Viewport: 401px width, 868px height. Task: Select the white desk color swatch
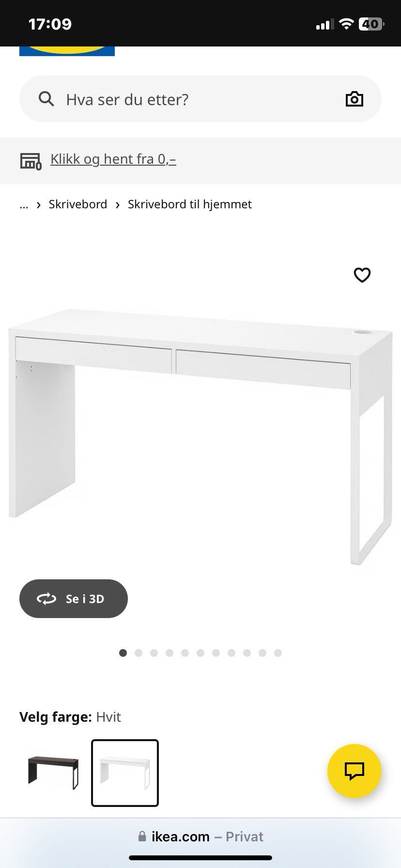[x=125, y=773]
